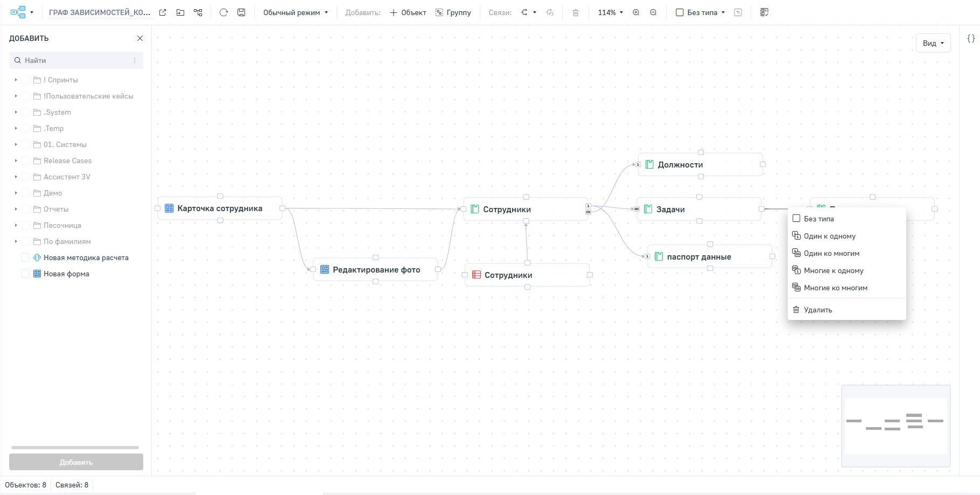Tick the Новая методика расчета checkbox
Image resolution: width=980 pixels, height=495 pixels.
25,257
